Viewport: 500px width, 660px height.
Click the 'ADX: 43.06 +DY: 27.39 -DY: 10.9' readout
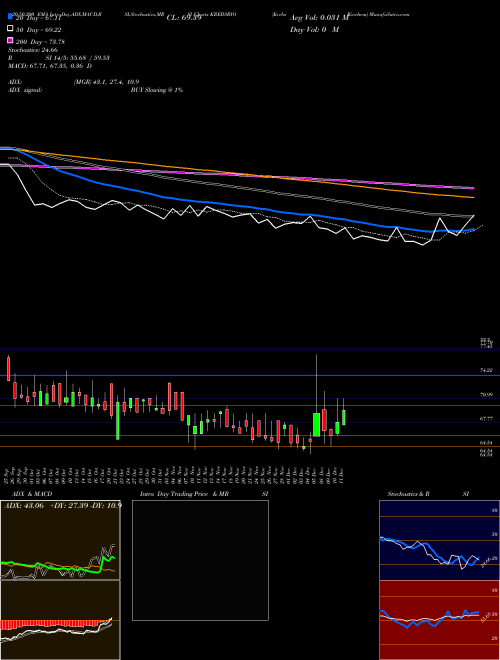click(63, 506)
